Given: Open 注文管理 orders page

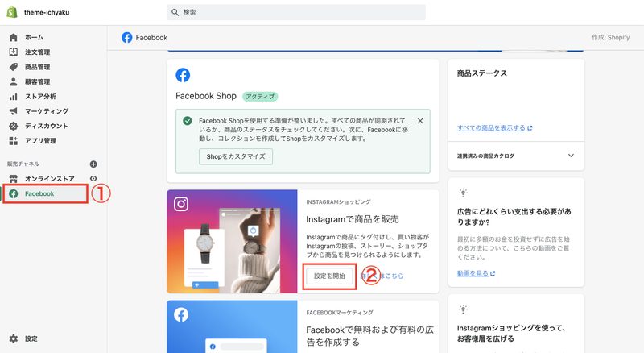Looking at the screenshot, I should (x=37, y=52).
